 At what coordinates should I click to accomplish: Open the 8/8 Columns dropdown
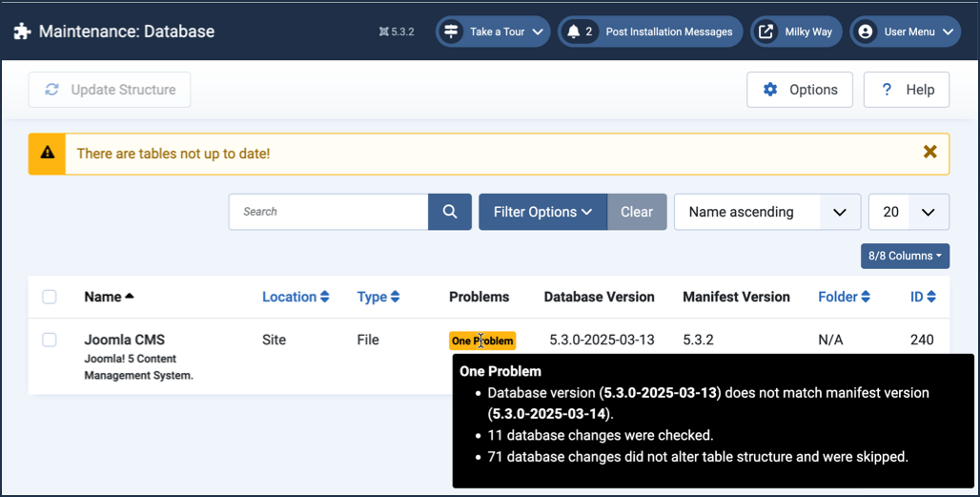905,256
